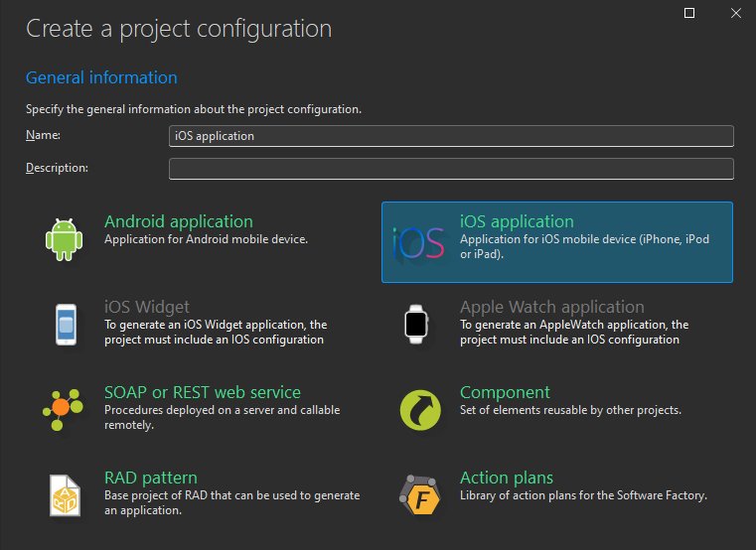Viewport: 756px width, 550px height.
Task: Click the 'Name:' label
Action: click(43, 135)
